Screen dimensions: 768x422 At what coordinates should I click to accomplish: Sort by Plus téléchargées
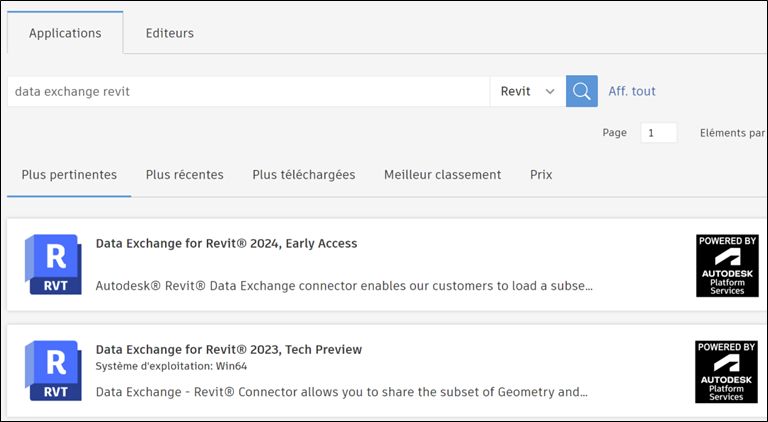coord(304,175)
